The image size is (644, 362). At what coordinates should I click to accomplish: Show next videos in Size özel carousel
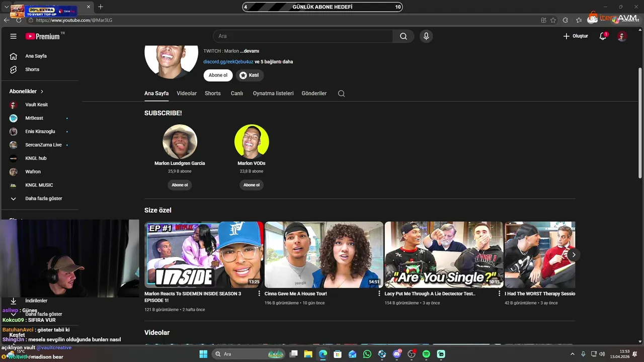(x=574, y=255)
